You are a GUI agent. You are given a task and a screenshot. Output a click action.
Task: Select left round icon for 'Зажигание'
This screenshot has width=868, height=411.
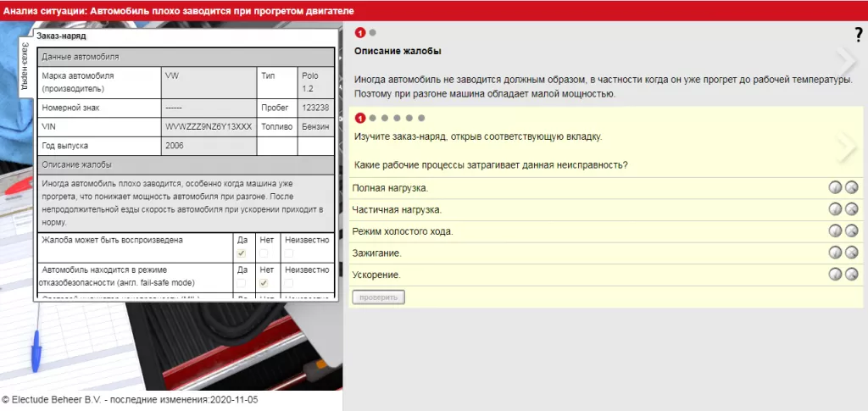click(x=835, y=253)
